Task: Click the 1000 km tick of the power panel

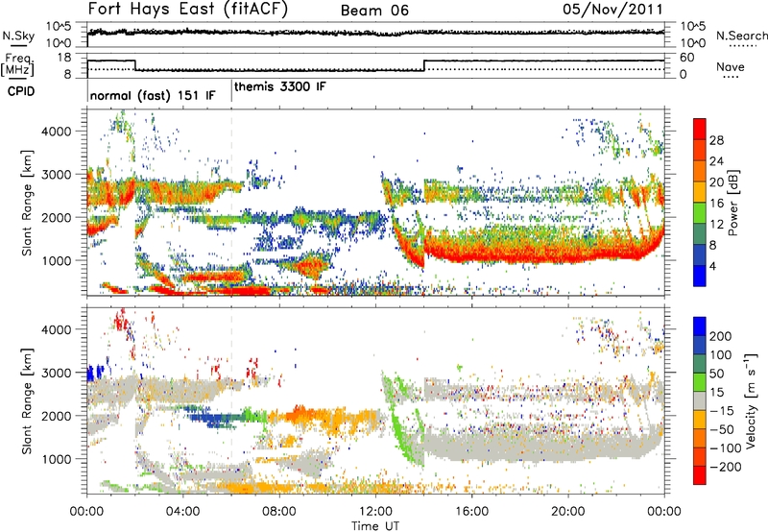Action: [x=57, y=260]
